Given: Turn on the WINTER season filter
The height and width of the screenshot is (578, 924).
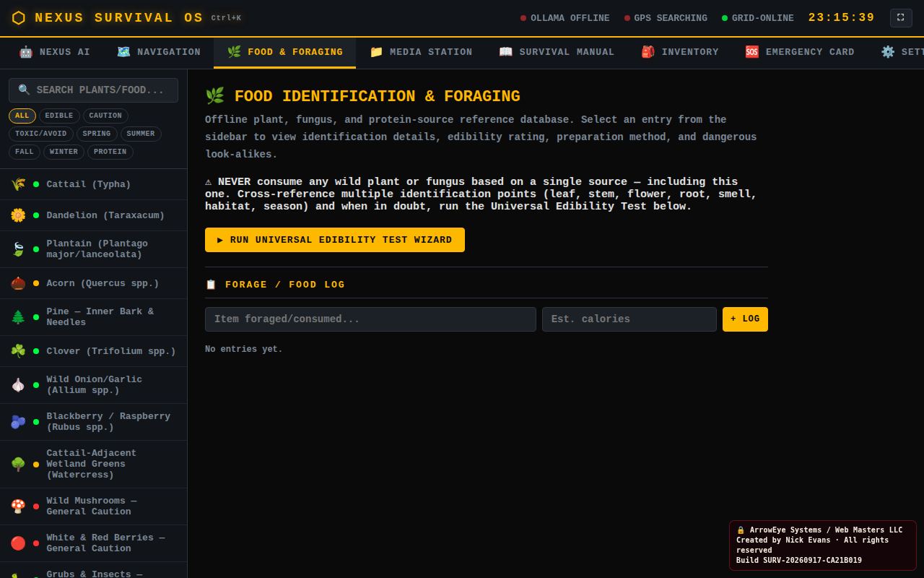Looking at the screenshot, I should (64, 152).
